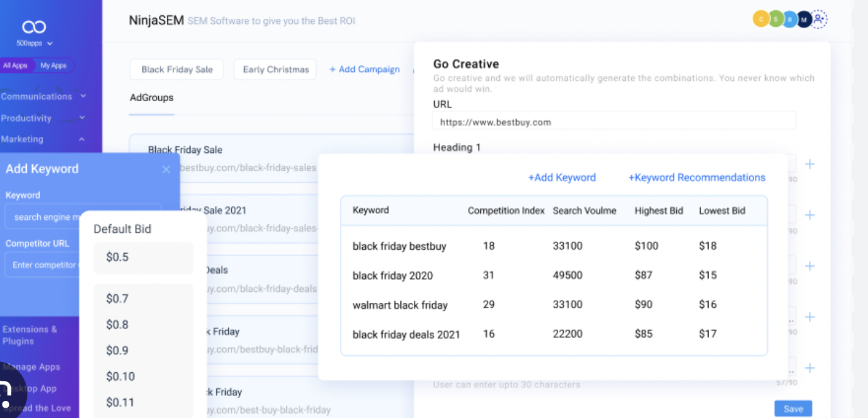Image resolution: width=868 pixels, height=418 pixels.
Task: Click the add user avatar icon
Action: tap(819, 19)
